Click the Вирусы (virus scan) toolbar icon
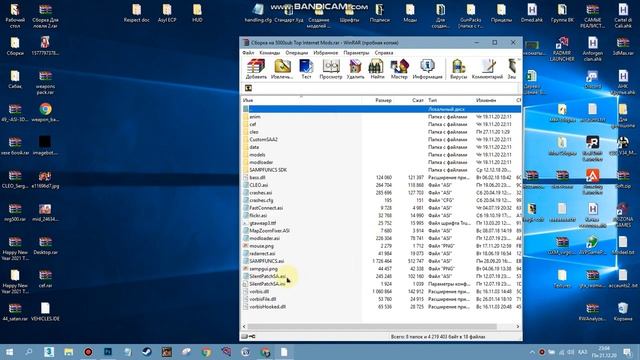This screenshot has width=640, height=360. pos(458,69)
